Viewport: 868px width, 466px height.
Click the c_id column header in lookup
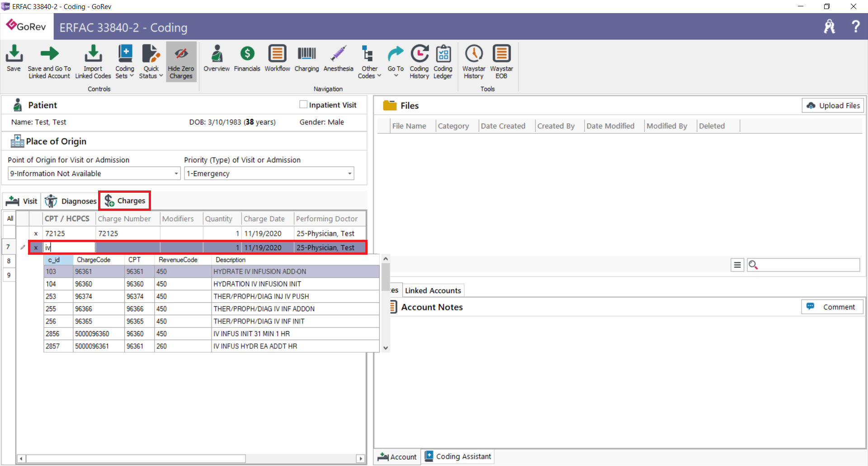click(58, 260)
